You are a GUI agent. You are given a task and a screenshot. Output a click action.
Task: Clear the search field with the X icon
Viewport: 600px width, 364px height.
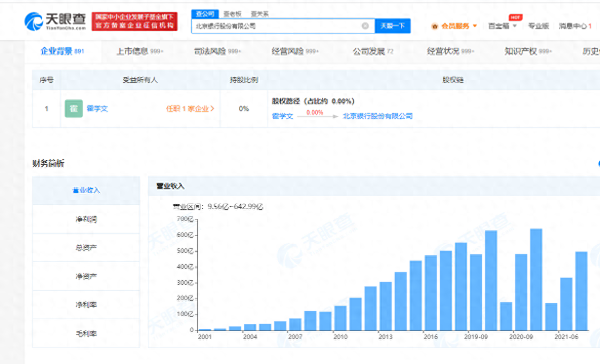click(365, 26)
